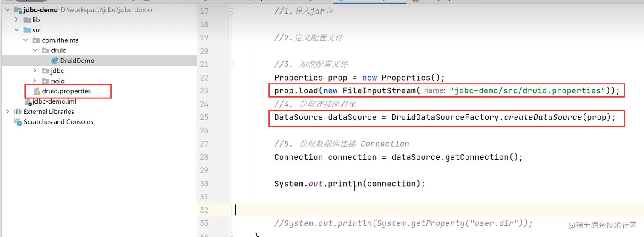
Task: Collapse the druid package
Action: (x=35, y=50)
